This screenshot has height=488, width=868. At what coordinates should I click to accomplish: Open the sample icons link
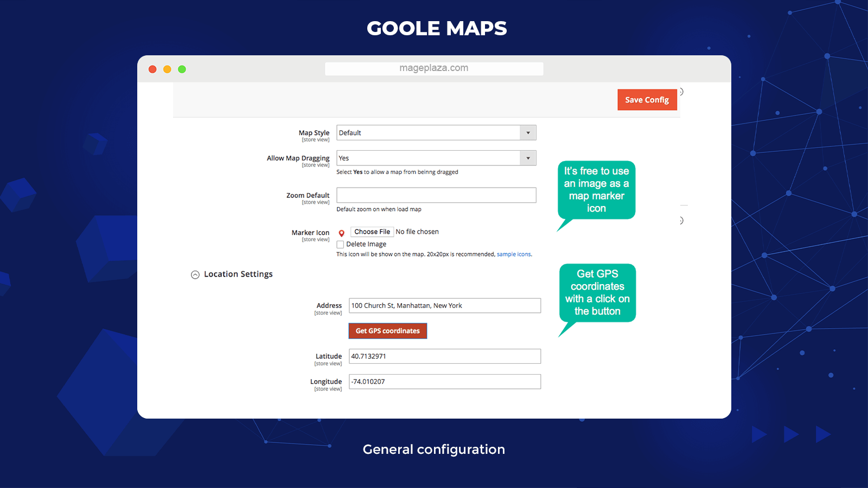click(x=513, y=254)
